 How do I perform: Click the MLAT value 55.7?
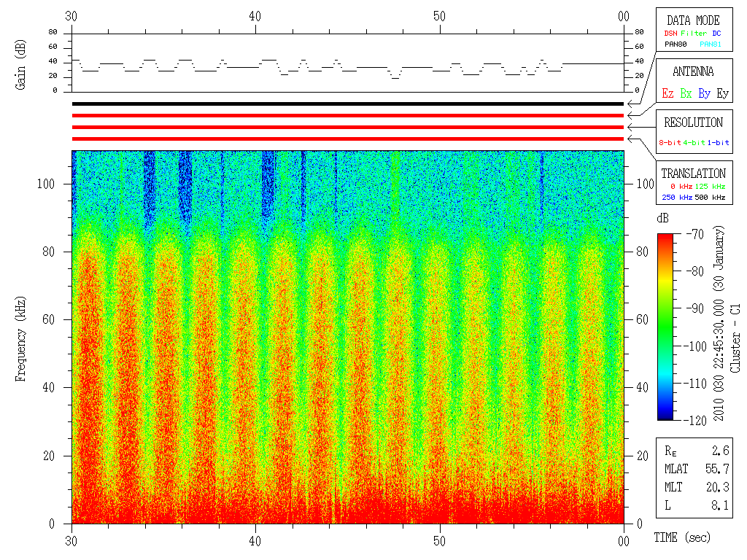coord(717,469)
